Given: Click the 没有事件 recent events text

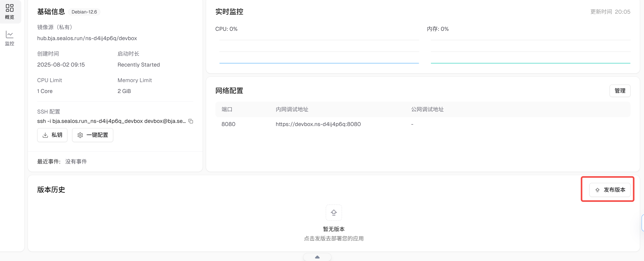Looking at the screenshot, I should click(x=76, y=161).
